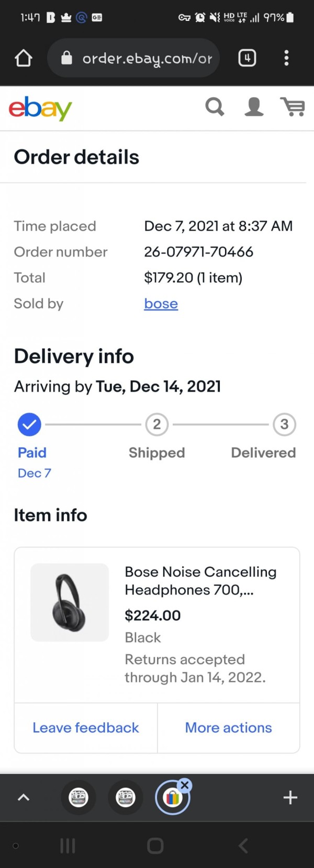Tap the lock icon in the address bar
This screenshot has height=868, width=314.
coord(66,57)
